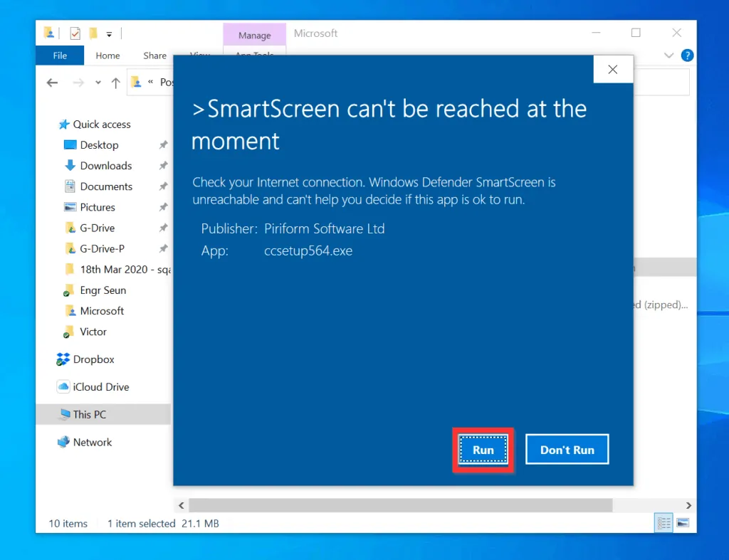Expand the ribbon with the chevron near Help
The height and width of the screenshot is (560, 729).
coord(668,55)
